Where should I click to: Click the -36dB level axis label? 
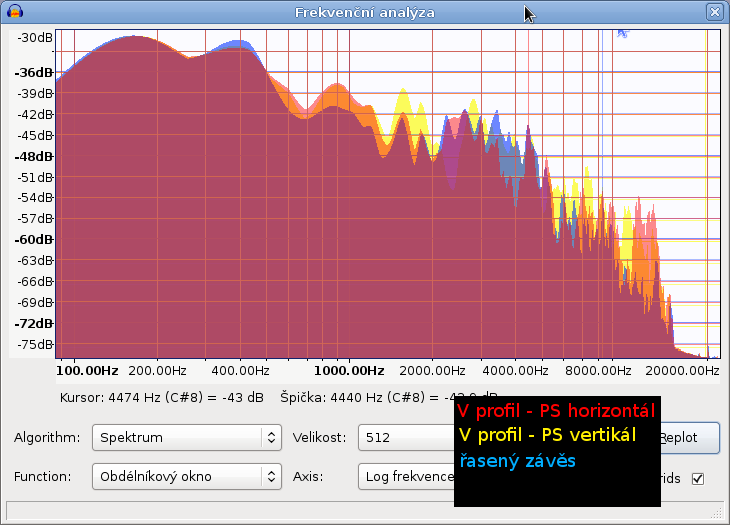pos(34,73)
